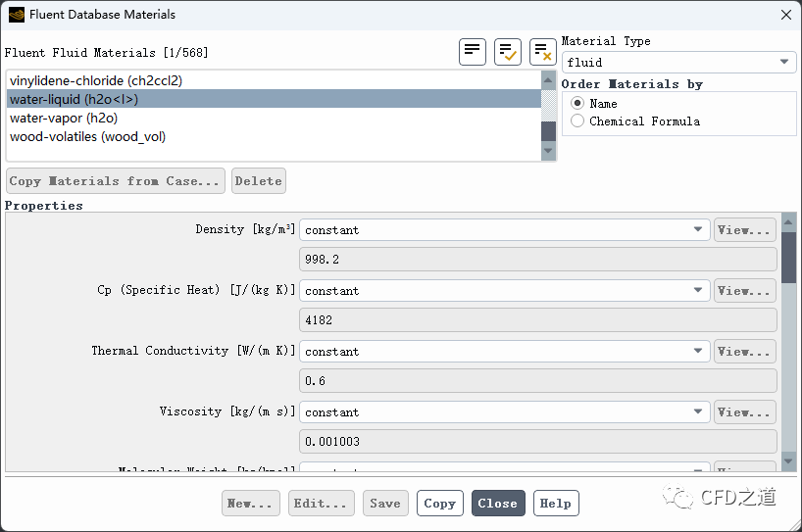Click the materials list scroll down arrow
This screenshot has width=802, height=532.
point(548,151)
